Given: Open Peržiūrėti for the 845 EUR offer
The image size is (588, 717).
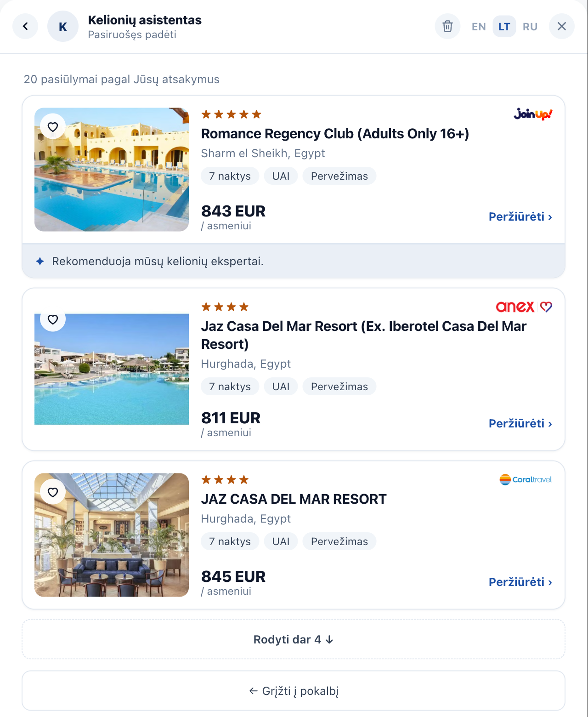Looking at the screenshot, I should [520, 582].
